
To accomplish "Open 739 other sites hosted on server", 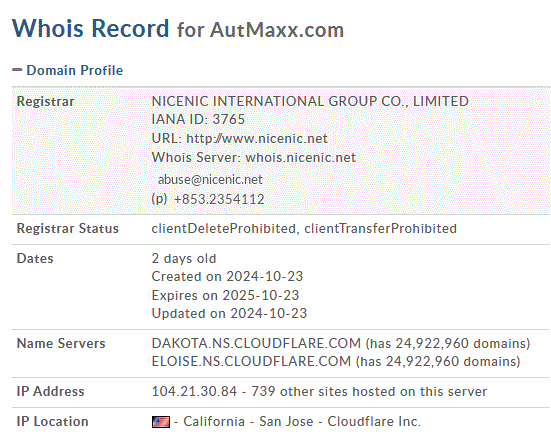I will (x=369, y=391).
